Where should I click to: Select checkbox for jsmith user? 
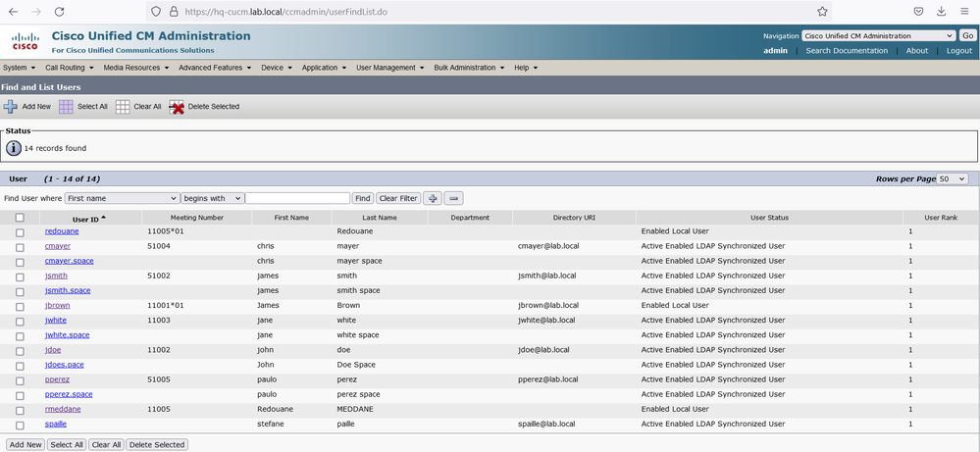(20, 276)
